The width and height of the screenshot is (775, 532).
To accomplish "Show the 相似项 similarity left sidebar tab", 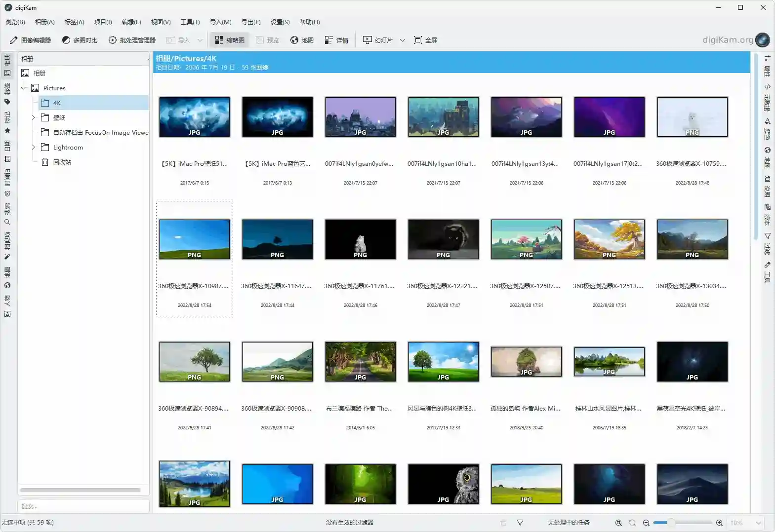I will [7, 246].
